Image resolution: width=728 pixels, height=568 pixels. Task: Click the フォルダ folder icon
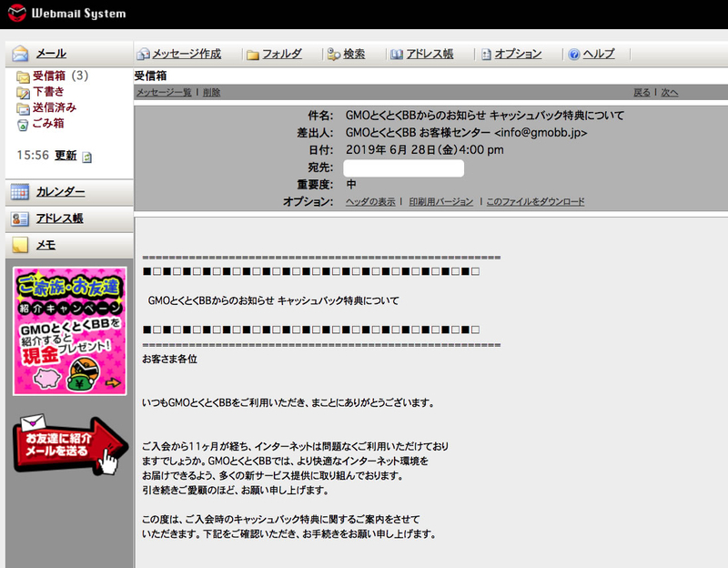click(253, 55)
